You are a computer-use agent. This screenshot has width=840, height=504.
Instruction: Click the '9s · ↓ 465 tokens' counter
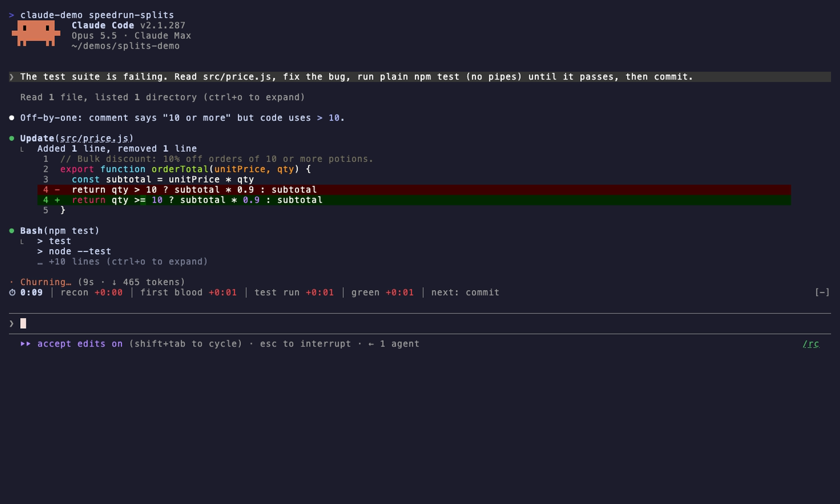(x=131, y=282)
